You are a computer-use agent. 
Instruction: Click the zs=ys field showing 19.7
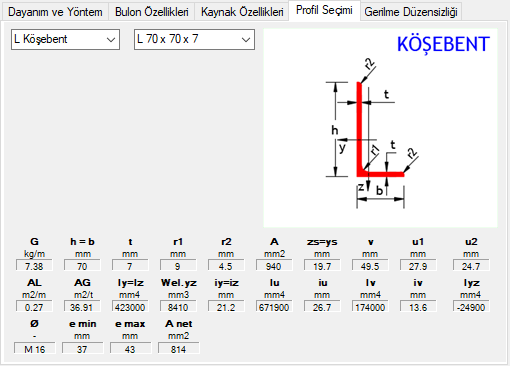(x=322, y=266)
